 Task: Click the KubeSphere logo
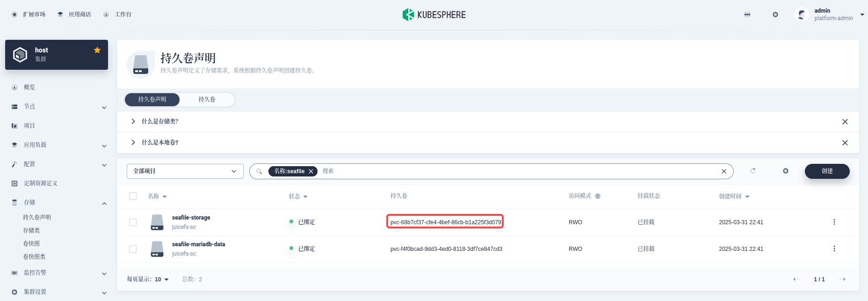(434, 15)
